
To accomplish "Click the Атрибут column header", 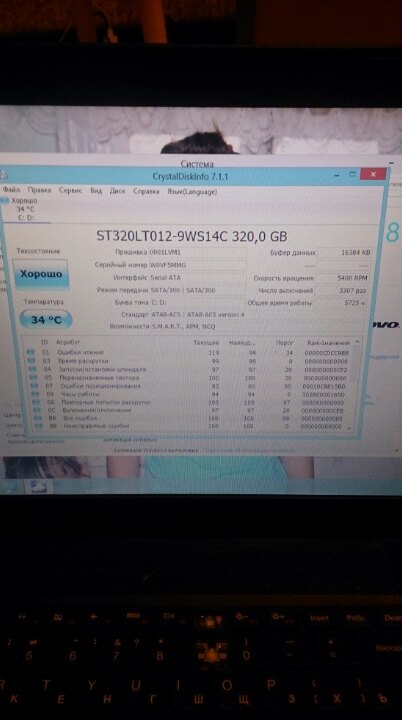I will click(x=68, y=343).
